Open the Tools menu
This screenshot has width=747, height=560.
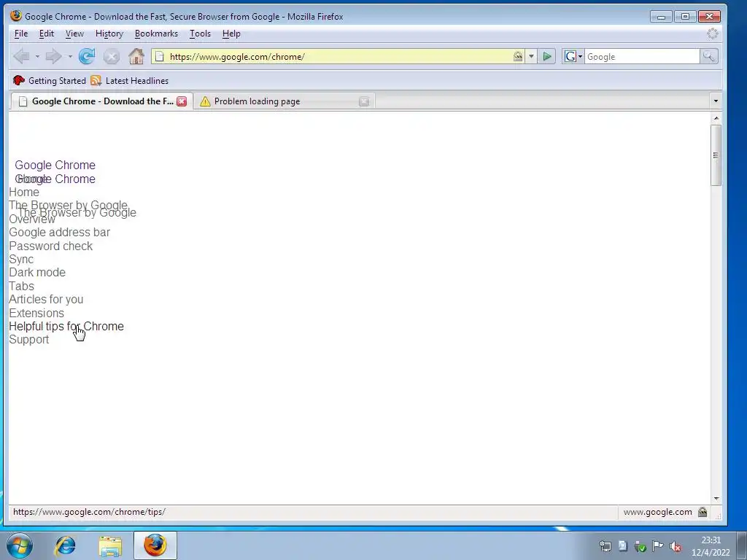200,34
